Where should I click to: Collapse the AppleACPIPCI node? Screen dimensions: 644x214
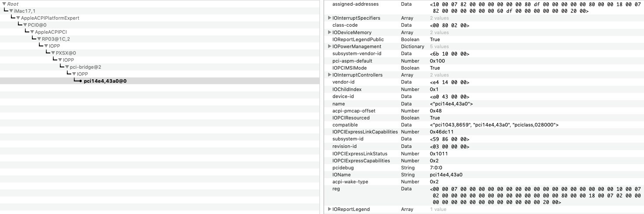pyautogui.click(x=32, y=32)
